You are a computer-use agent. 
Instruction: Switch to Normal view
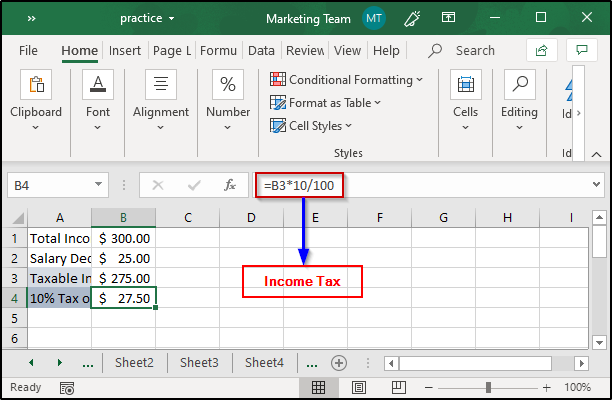coord(318,387)
